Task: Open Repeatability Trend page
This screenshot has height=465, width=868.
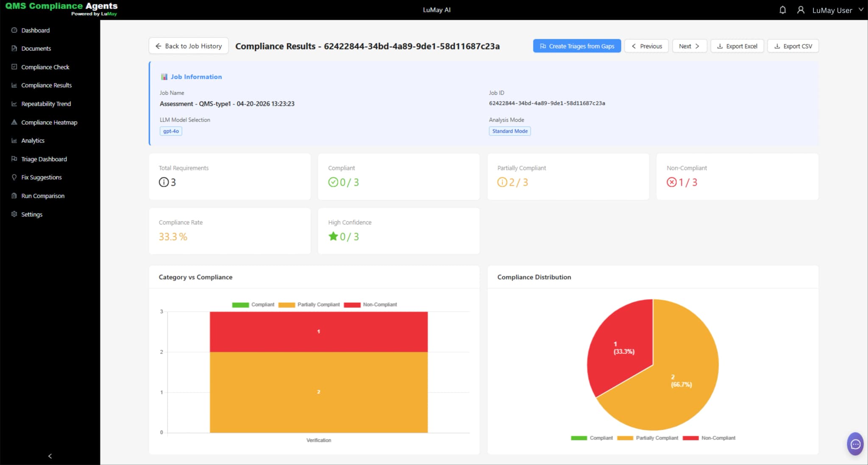Action: click(46, 104)
